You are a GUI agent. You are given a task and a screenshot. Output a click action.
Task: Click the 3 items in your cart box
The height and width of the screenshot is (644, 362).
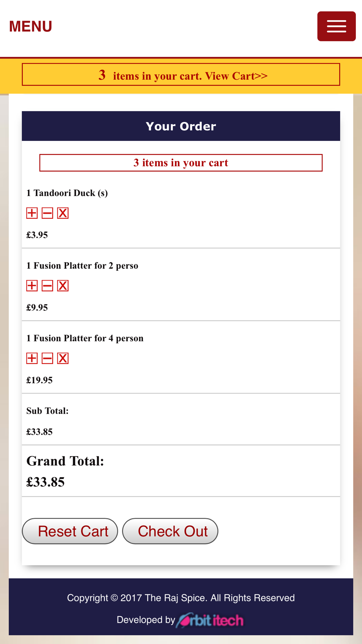pyautogui.click(x=181, y=163)
